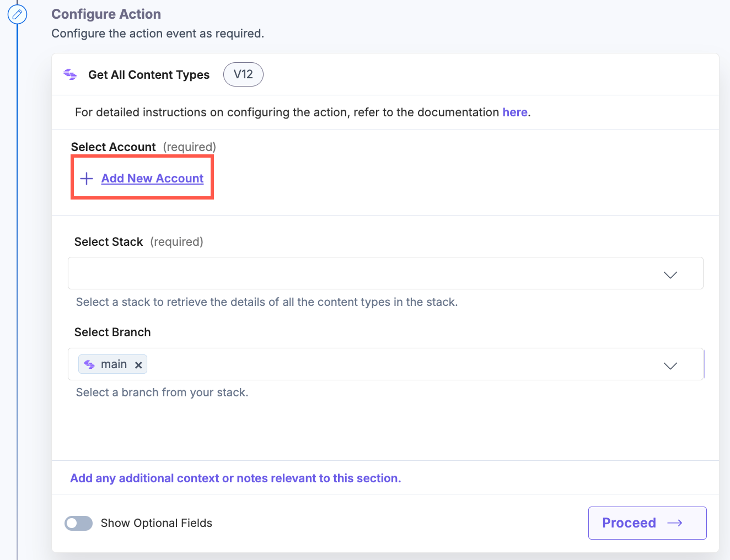Click the Get All Content Types title
Image resolution: width=730 pixels, height=560 pixels.
pyautogui.click(x=149, y=75)
